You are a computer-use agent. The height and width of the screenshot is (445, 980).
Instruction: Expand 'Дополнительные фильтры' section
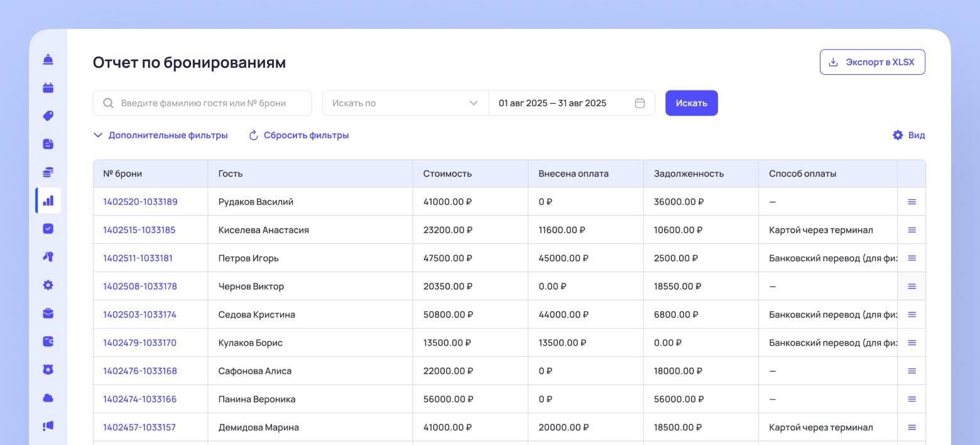tap(160, 135)
